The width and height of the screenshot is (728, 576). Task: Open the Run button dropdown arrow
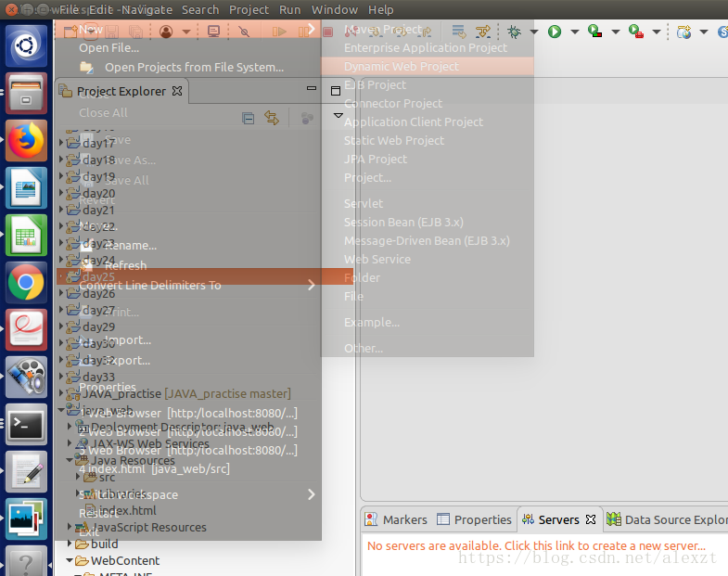(x=575, y=32)
